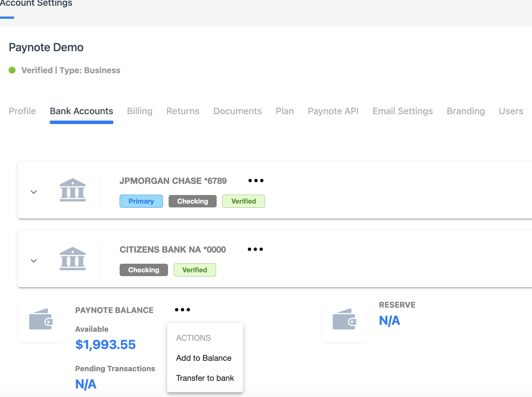
Task: Click the RESERVE heading
Action: coord(397,305)
